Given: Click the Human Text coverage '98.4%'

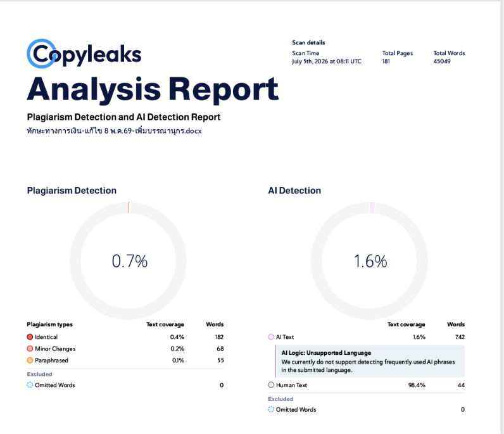Looking at the screenshot, I should pos(417,385).
